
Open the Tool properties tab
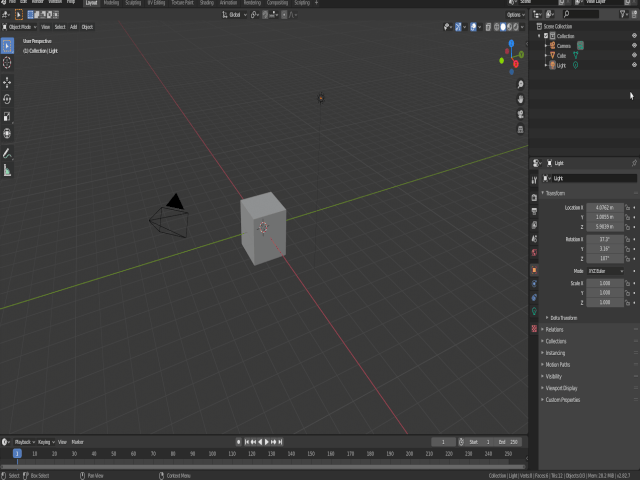(534, 180)
